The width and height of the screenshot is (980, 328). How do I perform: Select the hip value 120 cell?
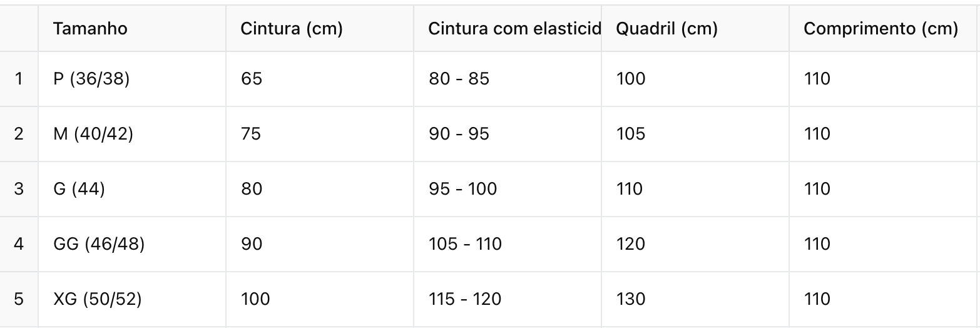pyautogui.click(x=695, y=244)
